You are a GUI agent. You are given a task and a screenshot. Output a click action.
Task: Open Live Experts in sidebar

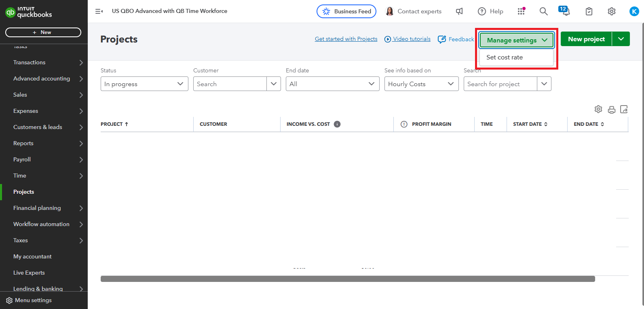tap(44, 273)
